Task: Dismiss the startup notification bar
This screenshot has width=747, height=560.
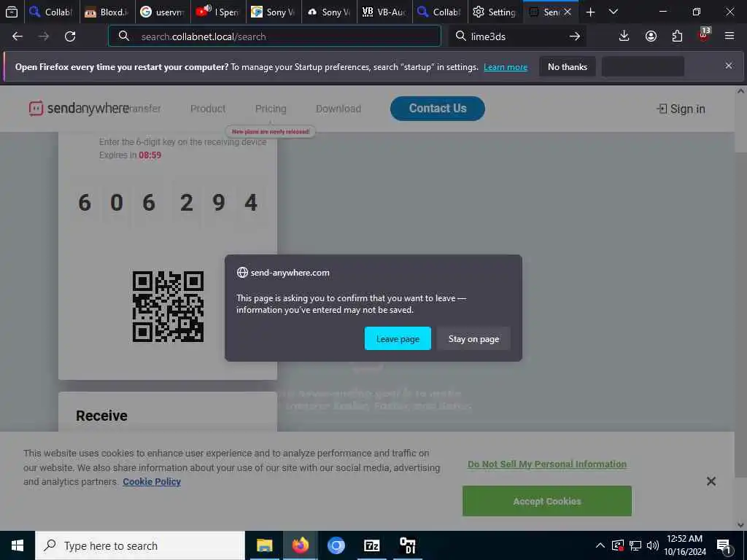Action: tap(729, 66)
